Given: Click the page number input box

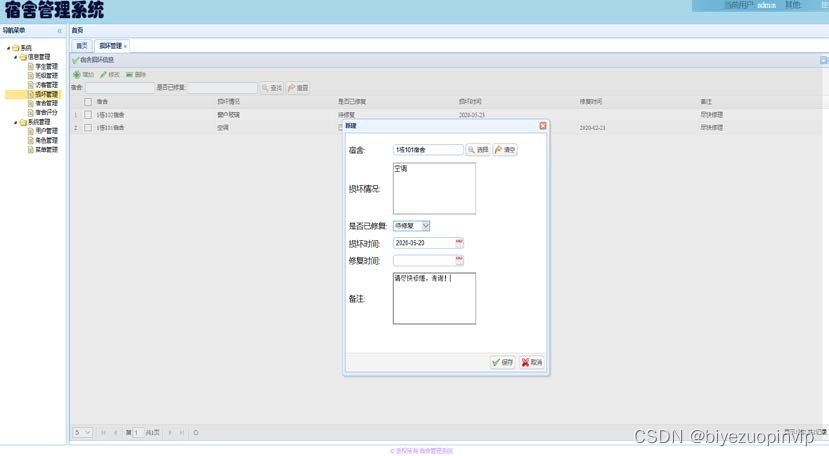Looking at the screenshot, I should point(138,433).
